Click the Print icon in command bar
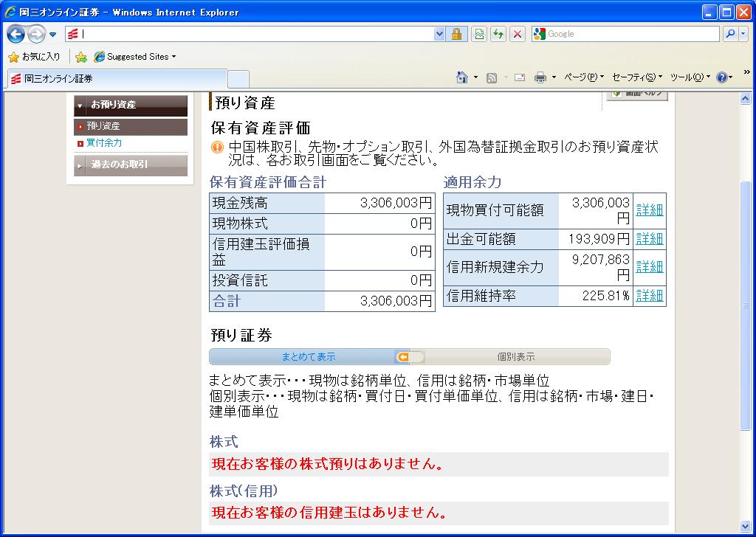Viewport: 756px width, 537px height. pos(540,77)
